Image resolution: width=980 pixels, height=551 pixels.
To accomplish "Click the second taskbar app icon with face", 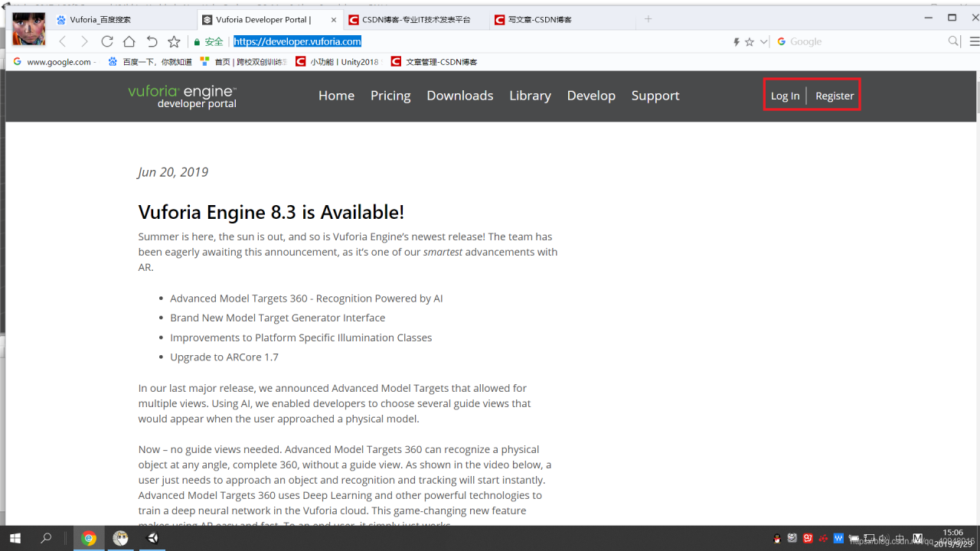I will [121, 538].
